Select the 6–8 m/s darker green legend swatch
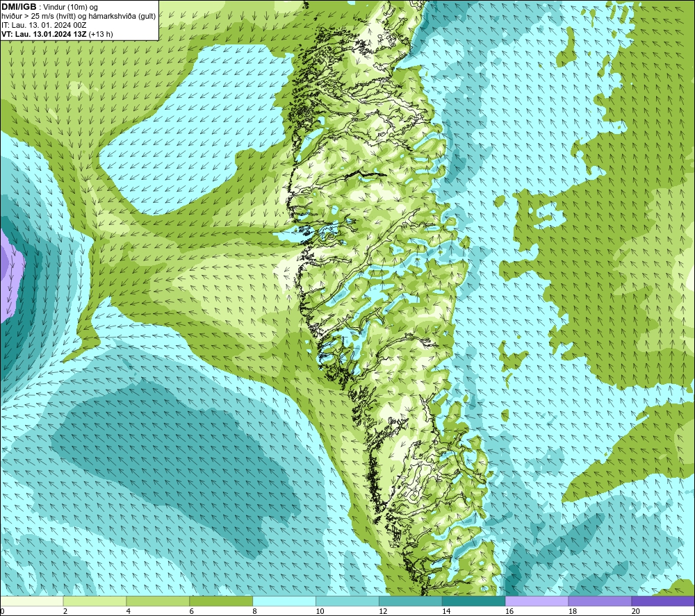The image size is (695, 616). pyautogui.click(x=221, y=601)
